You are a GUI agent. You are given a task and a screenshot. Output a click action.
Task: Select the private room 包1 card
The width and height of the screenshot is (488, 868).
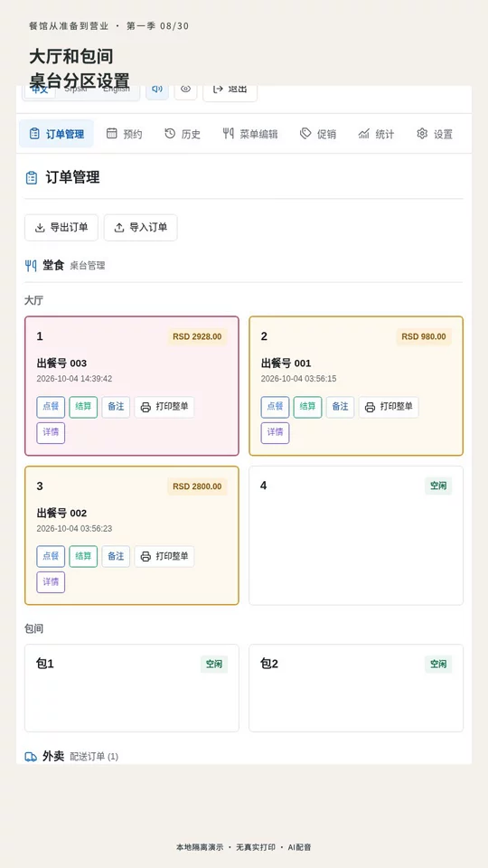(132, 688)
